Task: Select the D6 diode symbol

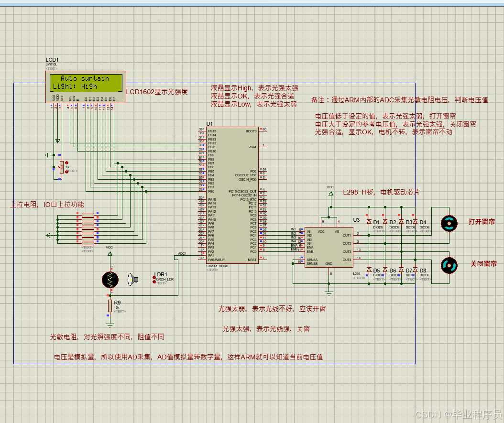Action: click(x=385, y=270)
